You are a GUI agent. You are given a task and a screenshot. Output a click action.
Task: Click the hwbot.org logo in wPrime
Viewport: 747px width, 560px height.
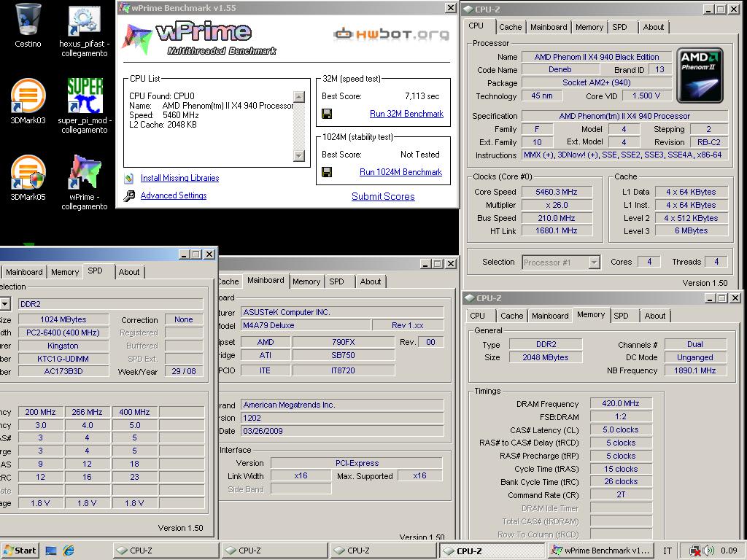click(391, 34)
